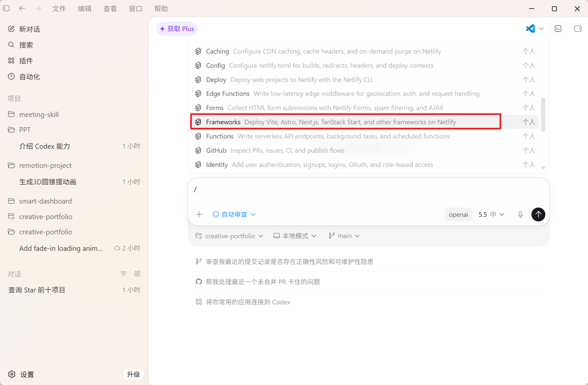Viewport: 588px width, 385px height.
Task: Open the 文件 menu
Action: click(x=59, y=9)
